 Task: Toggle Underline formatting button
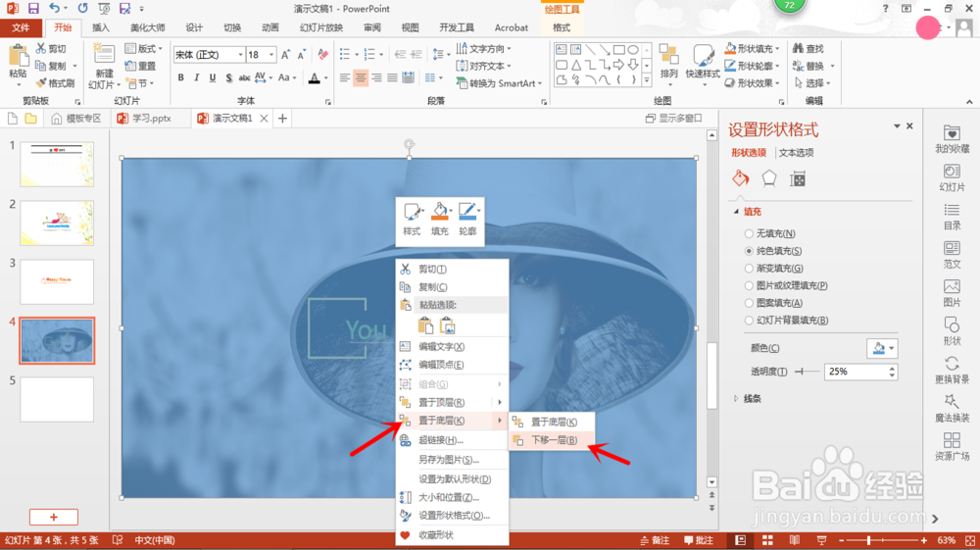(x=213, y=77)
